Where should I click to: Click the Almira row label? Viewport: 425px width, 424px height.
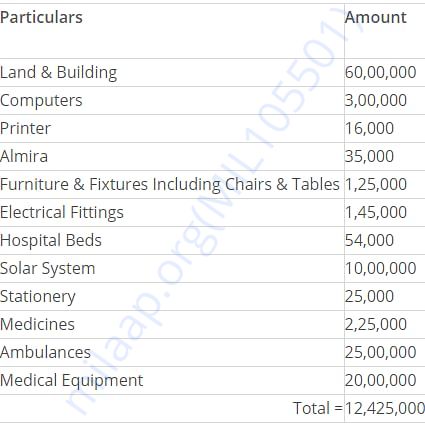(x=24, y=156)
